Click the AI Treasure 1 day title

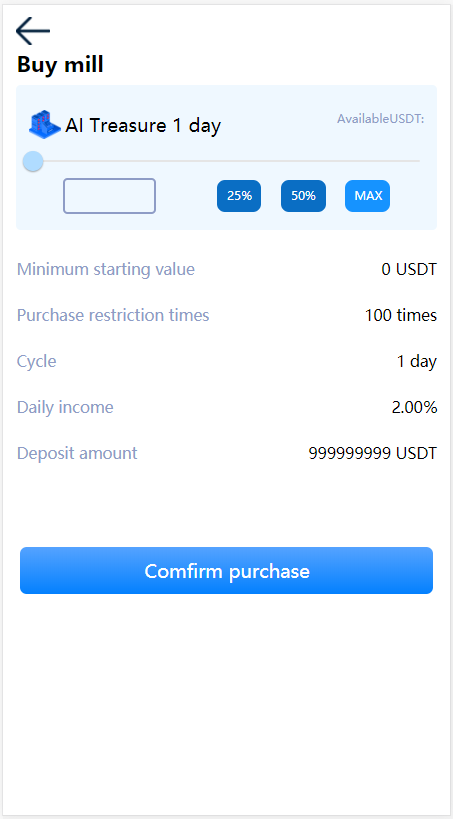(x=143, y=125)
